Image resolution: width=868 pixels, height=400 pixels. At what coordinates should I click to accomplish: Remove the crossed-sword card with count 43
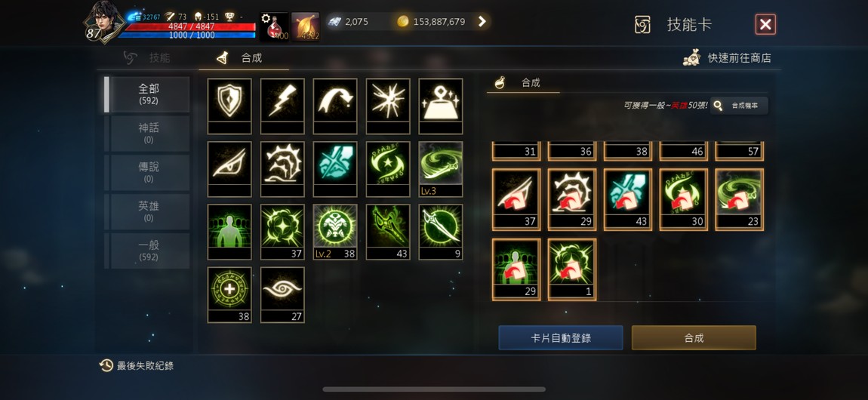[628, 199]
